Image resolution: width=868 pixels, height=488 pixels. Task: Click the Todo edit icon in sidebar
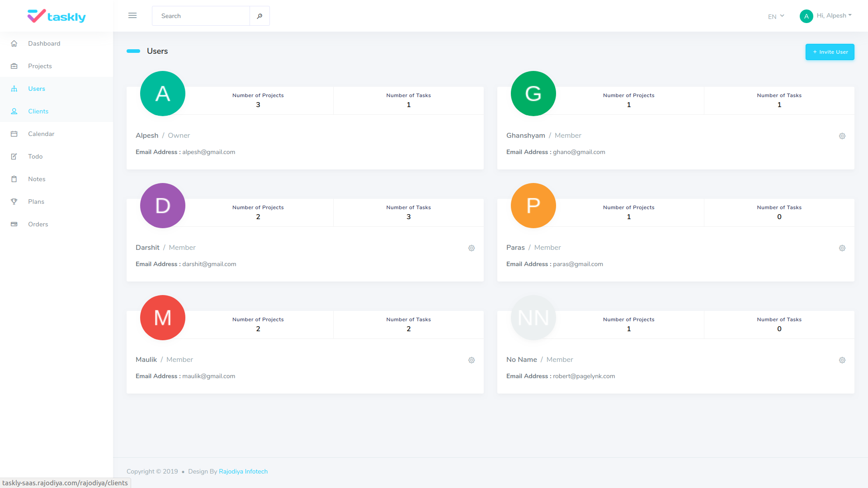[x=14, y=156]
